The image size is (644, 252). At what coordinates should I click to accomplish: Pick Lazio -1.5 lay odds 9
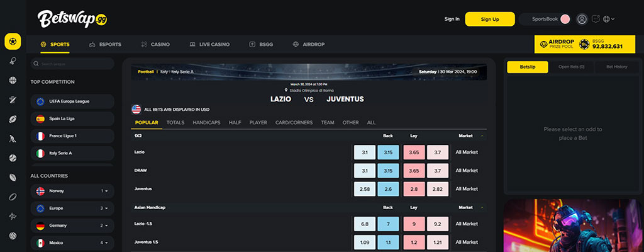pos(414,224)
